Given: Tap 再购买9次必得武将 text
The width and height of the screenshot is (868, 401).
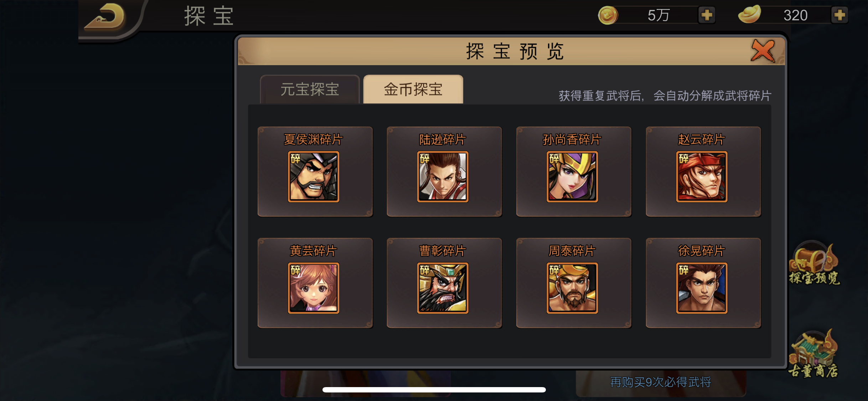Looking at the screenshot, I should pos(660,382).
